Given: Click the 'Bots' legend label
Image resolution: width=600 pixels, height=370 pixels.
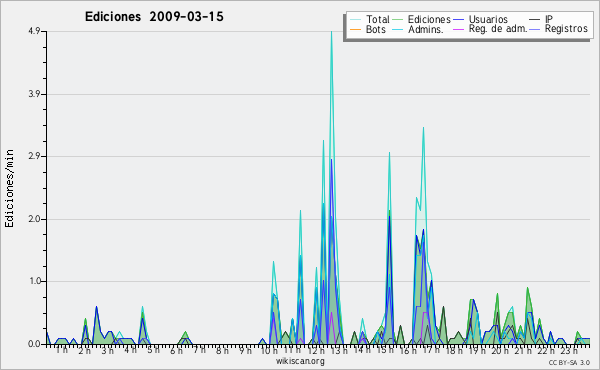Looking at the screenshot, I should pos(375,29).
